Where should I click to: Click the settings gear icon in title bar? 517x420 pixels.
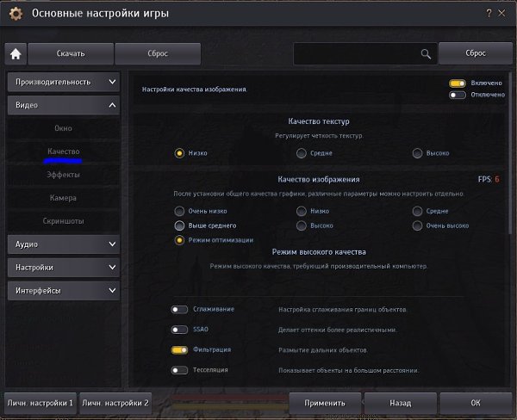15,14
